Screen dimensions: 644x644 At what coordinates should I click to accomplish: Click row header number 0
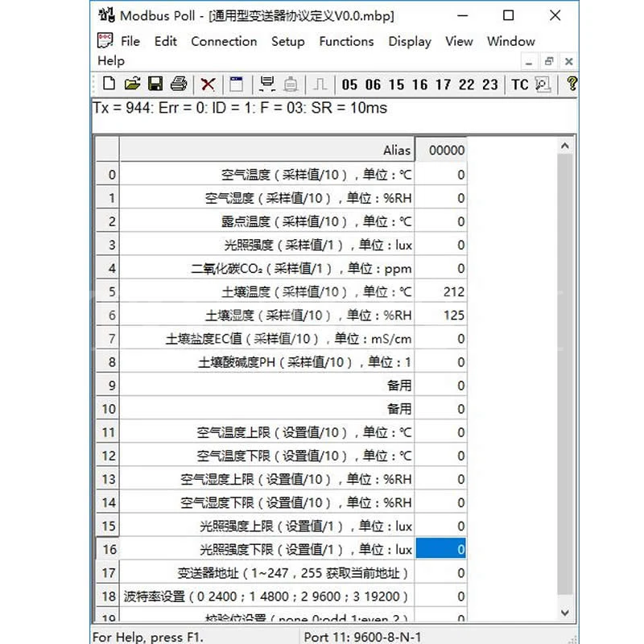coord(108,175)
